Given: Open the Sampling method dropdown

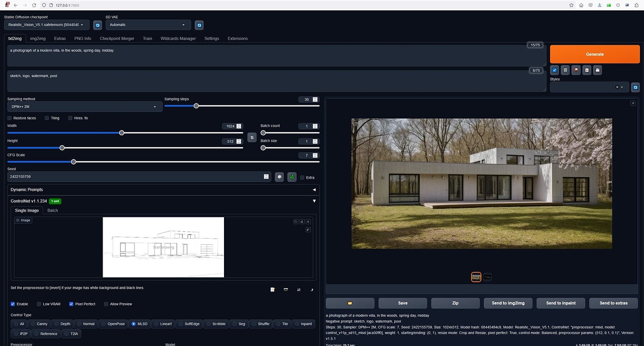Looking at the screenshot, I should click(x=84, y=106).
